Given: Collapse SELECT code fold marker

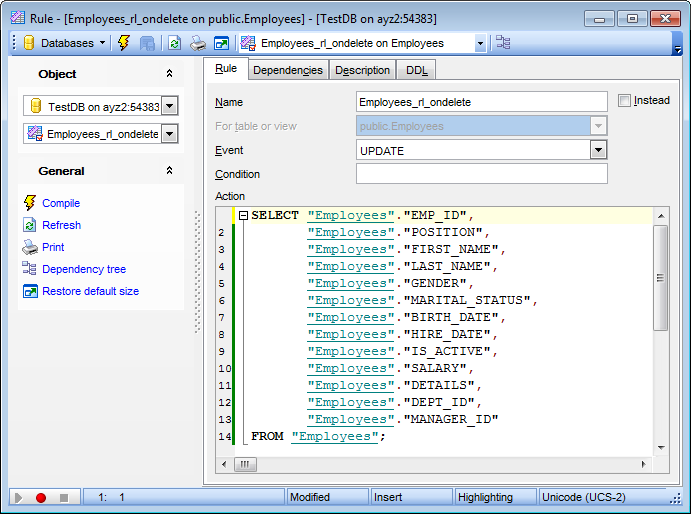Looking at the screenshot, I should coord(243,215).
